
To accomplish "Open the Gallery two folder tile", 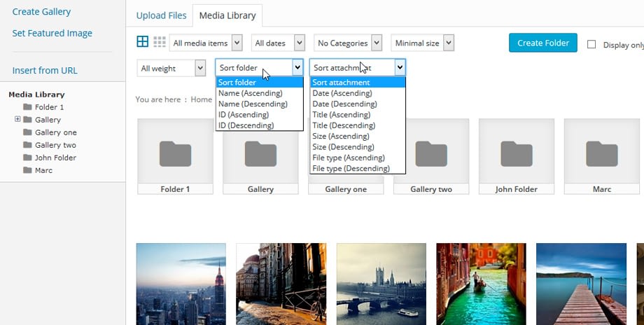I will click(431, 156).
